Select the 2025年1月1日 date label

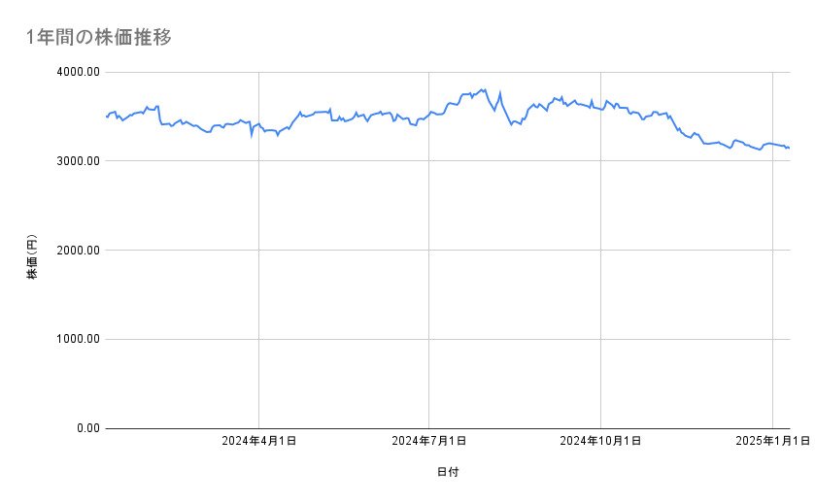pyautogui.click(x=772, y=442)
